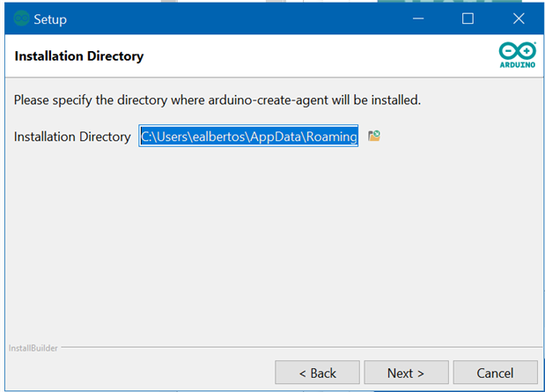Proceed by pressing Next
The width and height of the screenshot is (545, 392).
coord(406,373)
